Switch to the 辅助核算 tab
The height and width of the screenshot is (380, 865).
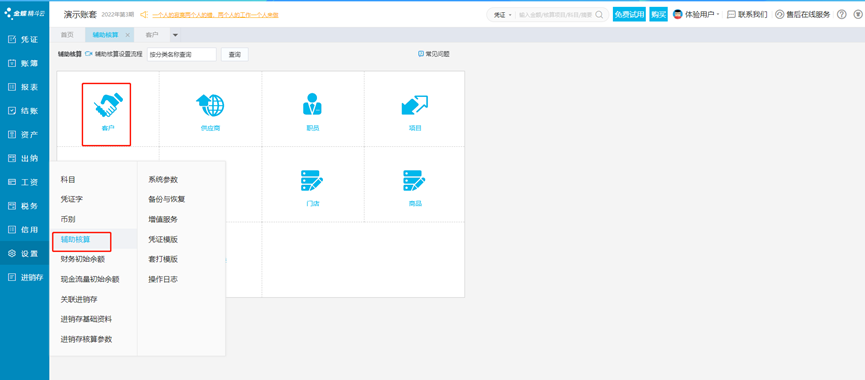105,35
